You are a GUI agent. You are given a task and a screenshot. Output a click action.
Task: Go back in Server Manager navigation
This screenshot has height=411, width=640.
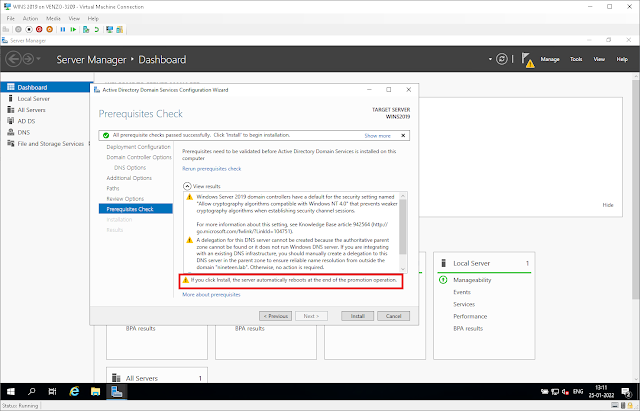tap(13, 59)
